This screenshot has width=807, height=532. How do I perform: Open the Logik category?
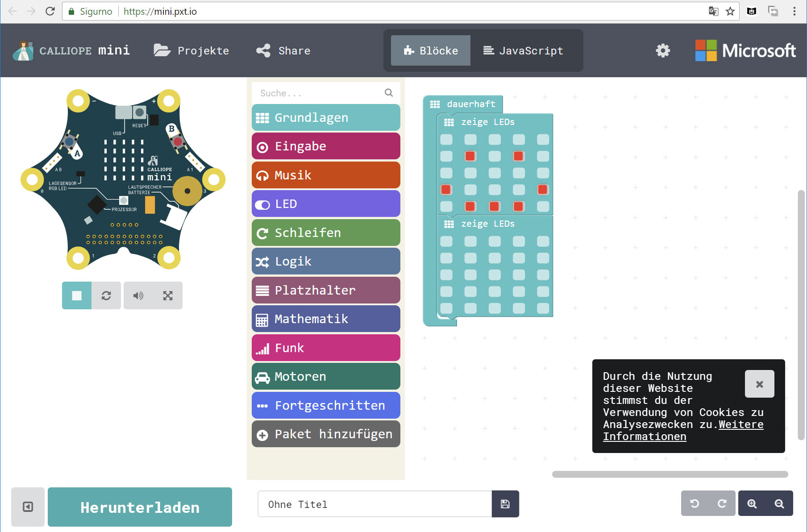[x=326, y=261]
